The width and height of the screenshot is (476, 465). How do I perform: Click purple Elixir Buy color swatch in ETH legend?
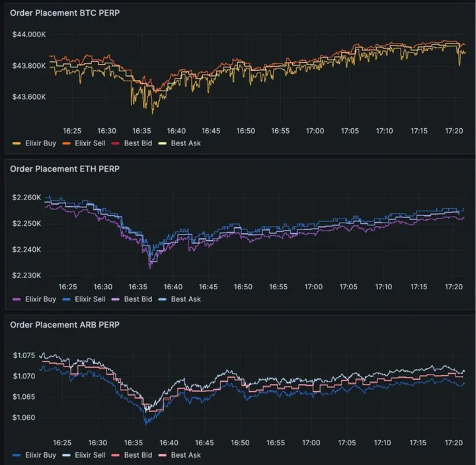[x=17, y=299]
